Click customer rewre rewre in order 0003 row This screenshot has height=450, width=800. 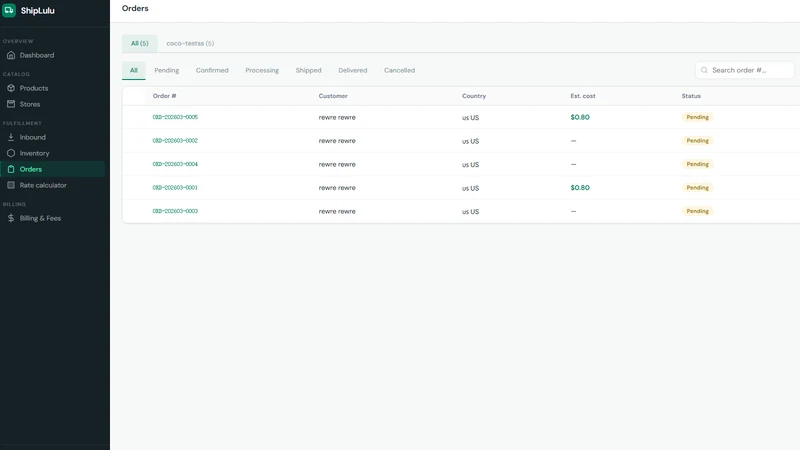337,211
